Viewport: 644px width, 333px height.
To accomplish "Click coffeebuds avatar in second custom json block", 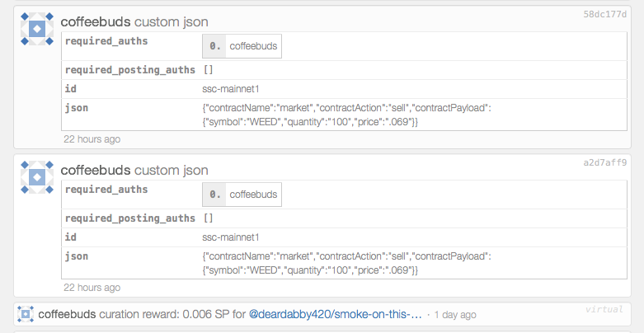I will (x=37, y=177).
